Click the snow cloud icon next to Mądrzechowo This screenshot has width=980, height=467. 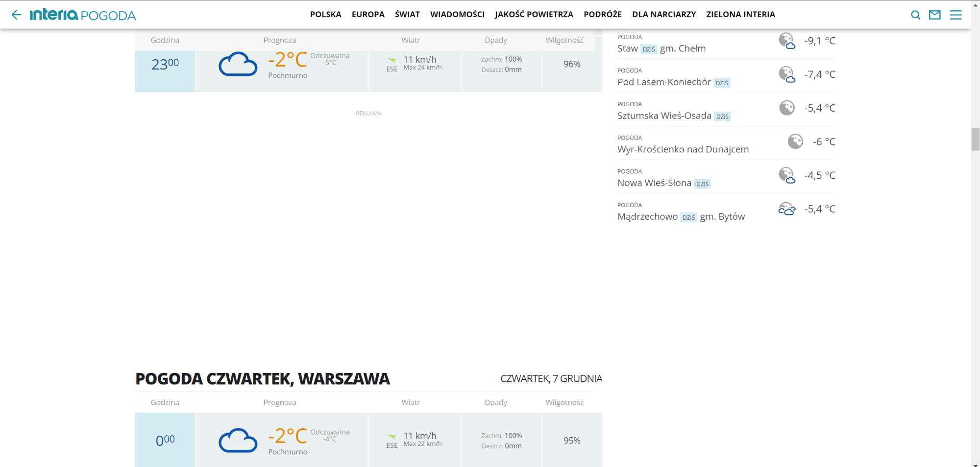pos(787,209)
